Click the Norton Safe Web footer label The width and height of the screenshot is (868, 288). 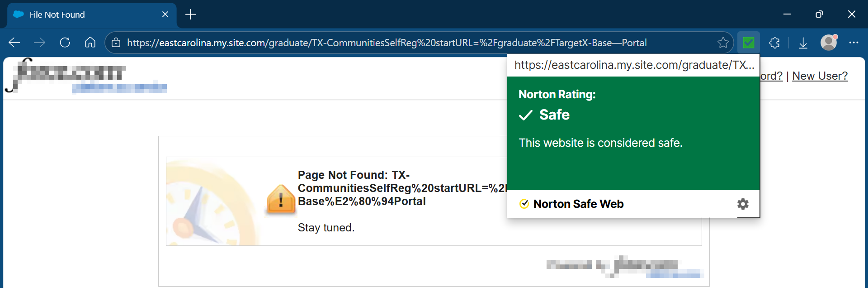click(x=578, y=204)
